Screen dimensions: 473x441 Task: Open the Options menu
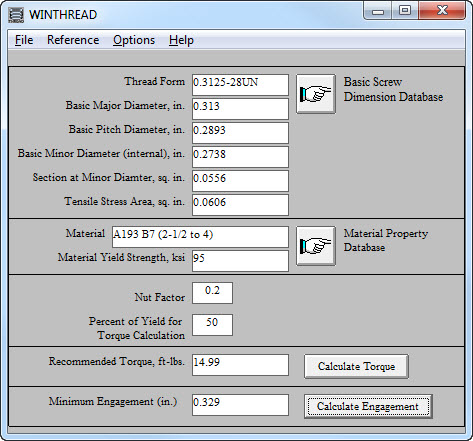point(134,40)
